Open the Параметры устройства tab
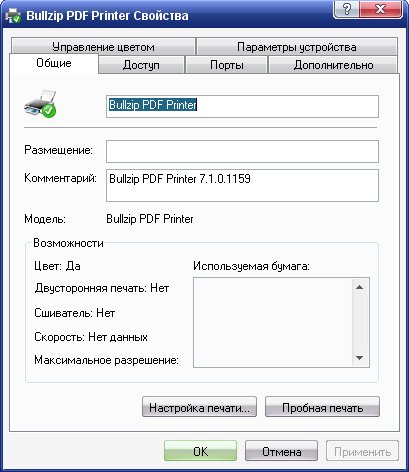This screenshot has height=472, width=409. [297, 47]
